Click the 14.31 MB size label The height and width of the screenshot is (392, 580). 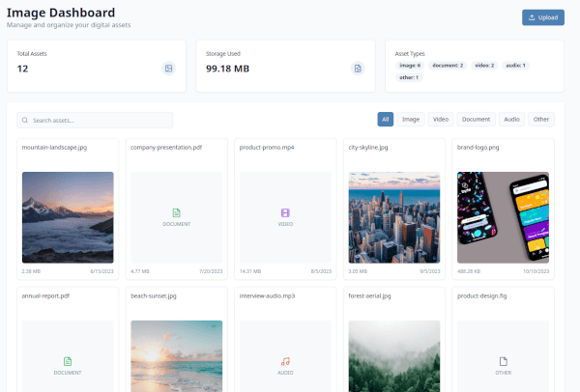click(x=250, y=271)
